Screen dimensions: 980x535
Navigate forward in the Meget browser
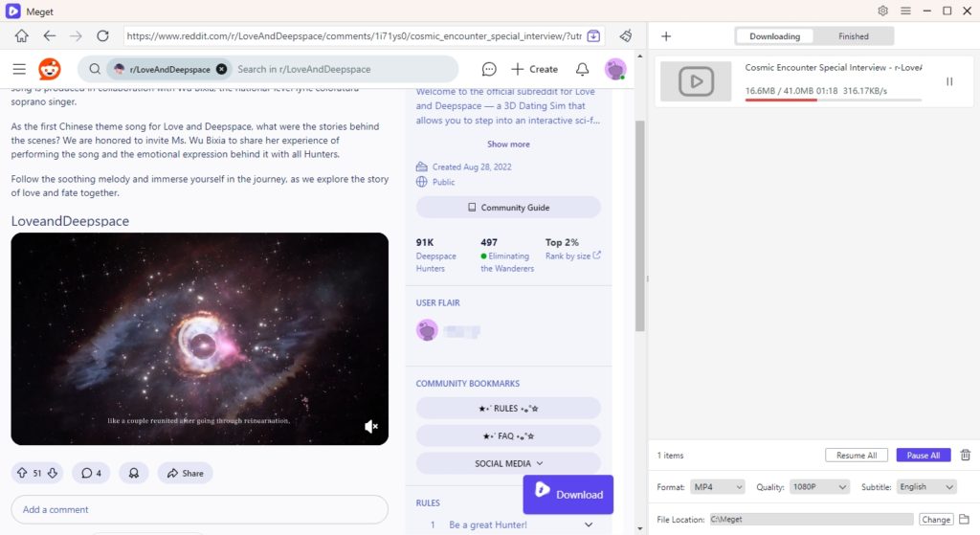click(76, 36)
